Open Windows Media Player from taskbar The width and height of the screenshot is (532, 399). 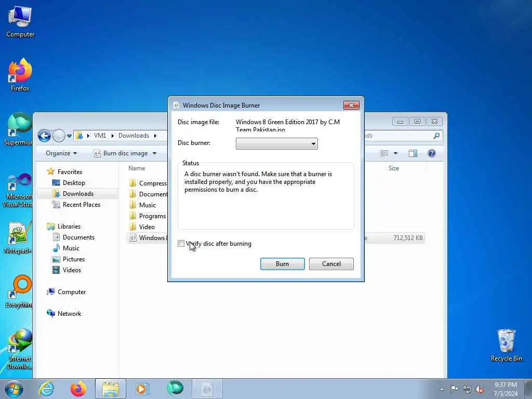(142, 389)
